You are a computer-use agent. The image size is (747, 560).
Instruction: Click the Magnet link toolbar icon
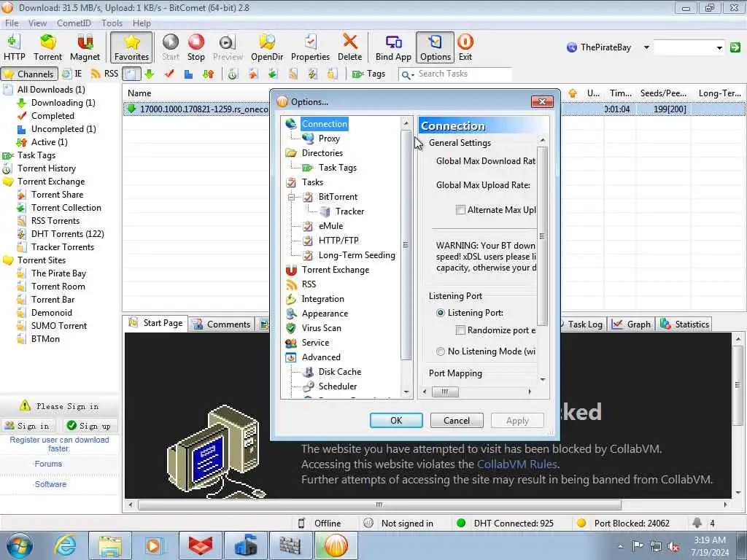85,47
